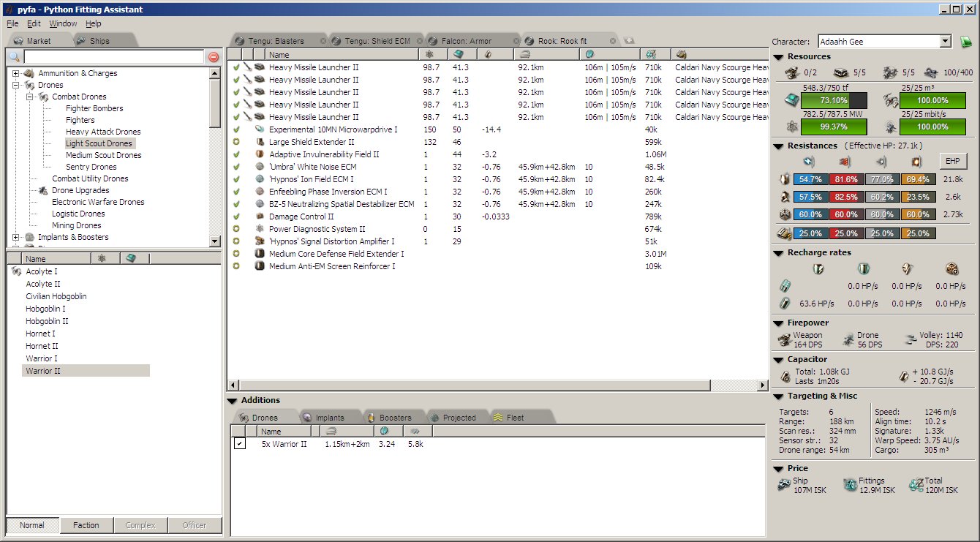Open the Window menu
980x542 pixels.
pos(63,23)
